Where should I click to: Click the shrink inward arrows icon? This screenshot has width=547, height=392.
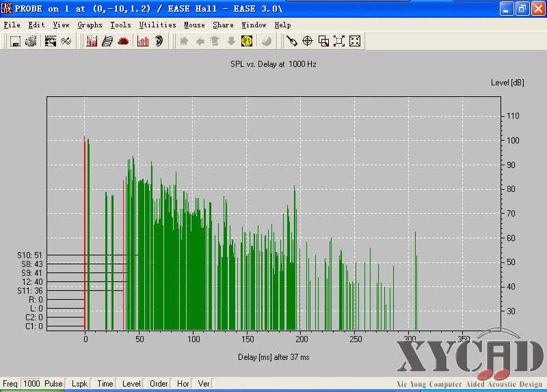[x=355, y=41]
